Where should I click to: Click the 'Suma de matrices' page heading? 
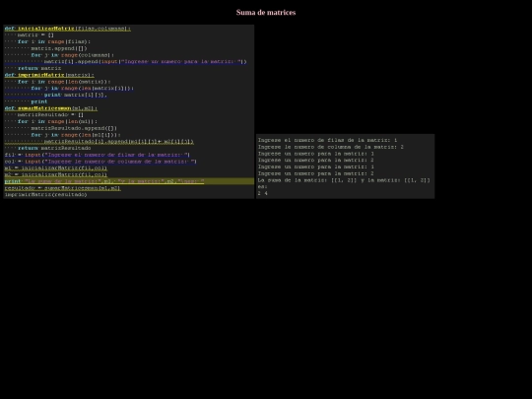266,13
